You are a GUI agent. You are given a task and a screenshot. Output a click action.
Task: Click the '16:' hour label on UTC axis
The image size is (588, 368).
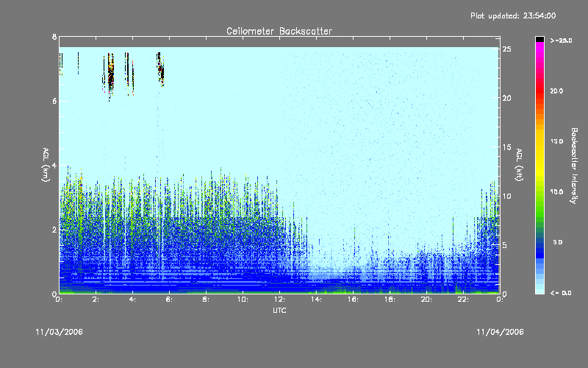pyautogui.click(x=353, y=300)
